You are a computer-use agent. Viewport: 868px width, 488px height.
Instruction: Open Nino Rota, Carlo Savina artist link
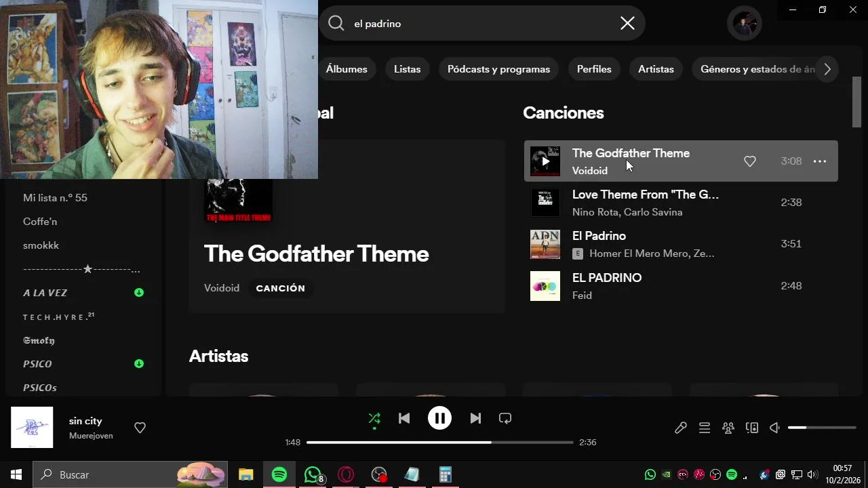627,212
